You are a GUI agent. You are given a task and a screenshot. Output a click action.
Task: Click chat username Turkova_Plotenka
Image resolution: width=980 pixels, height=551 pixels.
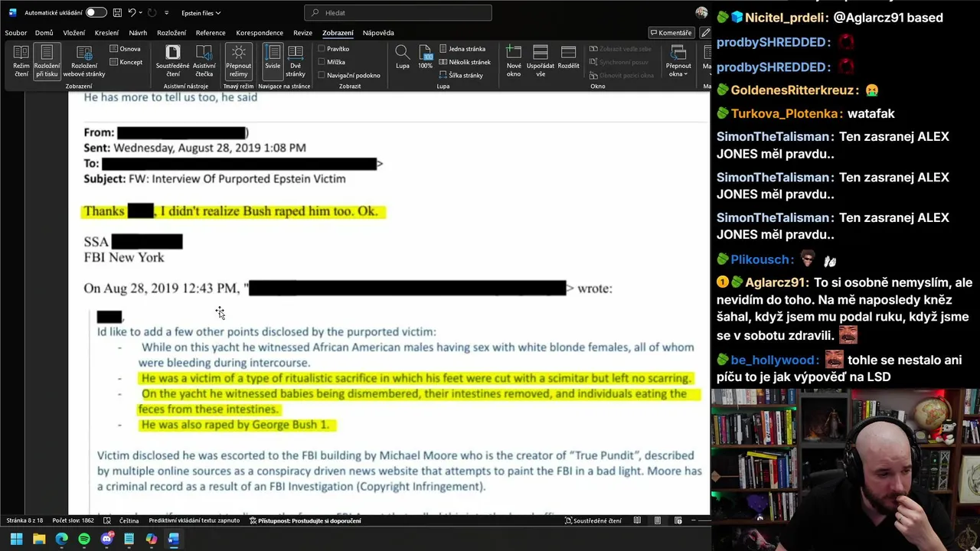coord(786,113)
